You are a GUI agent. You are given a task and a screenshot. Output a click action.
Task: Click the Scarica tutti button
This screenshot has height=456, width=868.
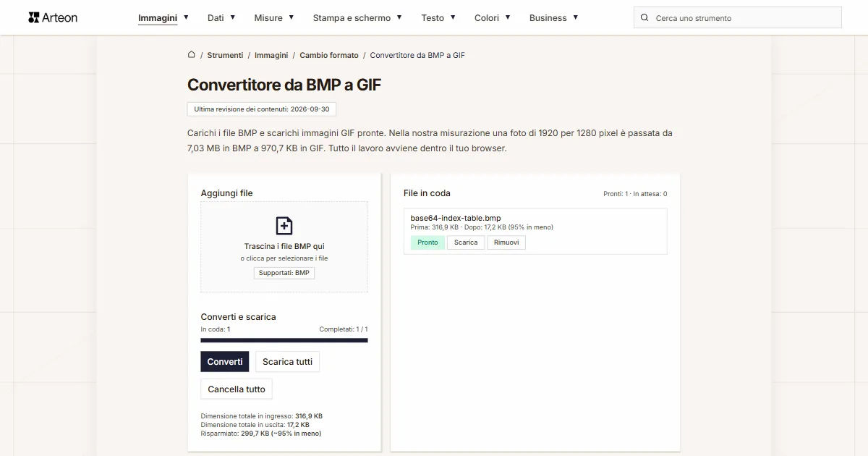click(287, 361)
